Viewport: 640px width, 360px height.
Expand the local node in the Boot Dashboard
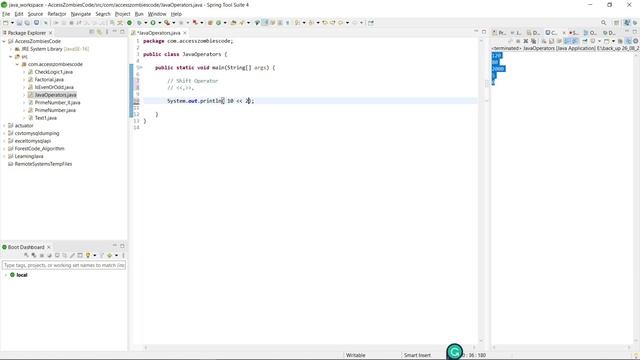click(x=6, y=275)
